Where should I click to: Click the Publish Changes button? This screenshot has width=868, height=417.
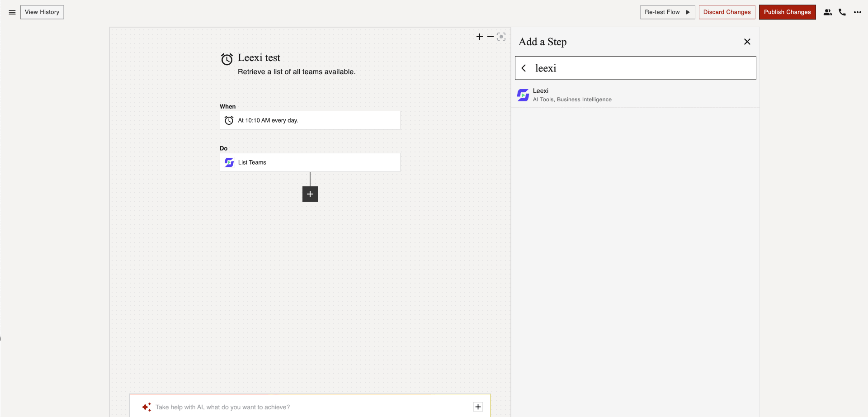click(x=787, y=12)
